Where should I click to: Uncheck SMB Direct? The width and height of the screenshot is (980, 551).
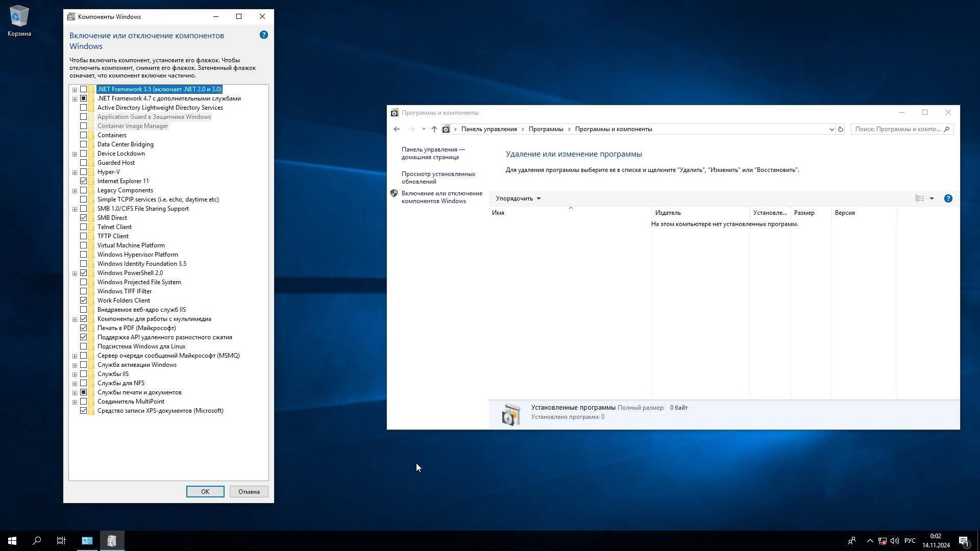[83, 218]
